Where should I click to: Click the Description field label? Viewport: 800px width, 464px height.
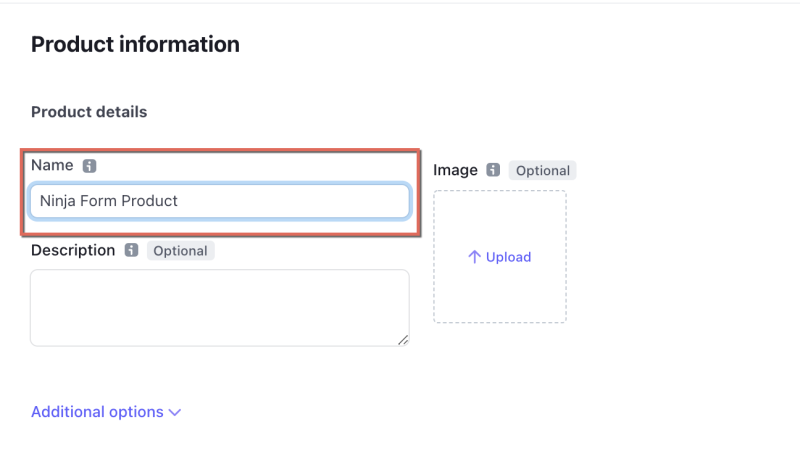tap(73, 250)
